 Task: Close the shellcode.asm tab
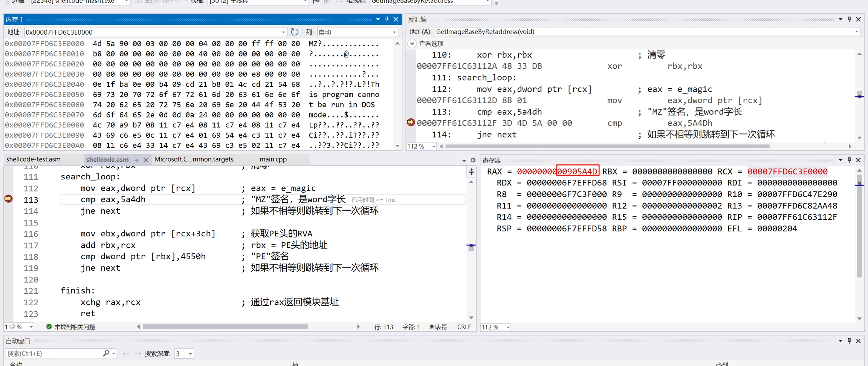(146, 160)
